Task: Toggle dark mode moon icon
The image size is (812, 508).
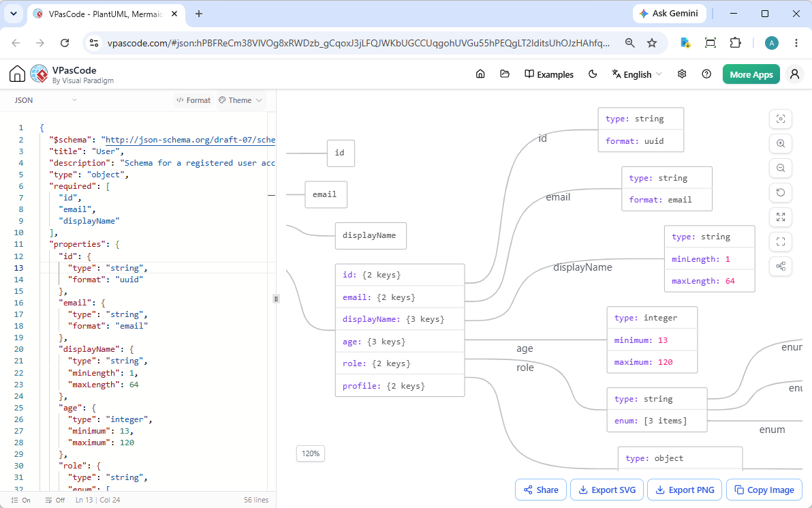Action: coord(593,74)
